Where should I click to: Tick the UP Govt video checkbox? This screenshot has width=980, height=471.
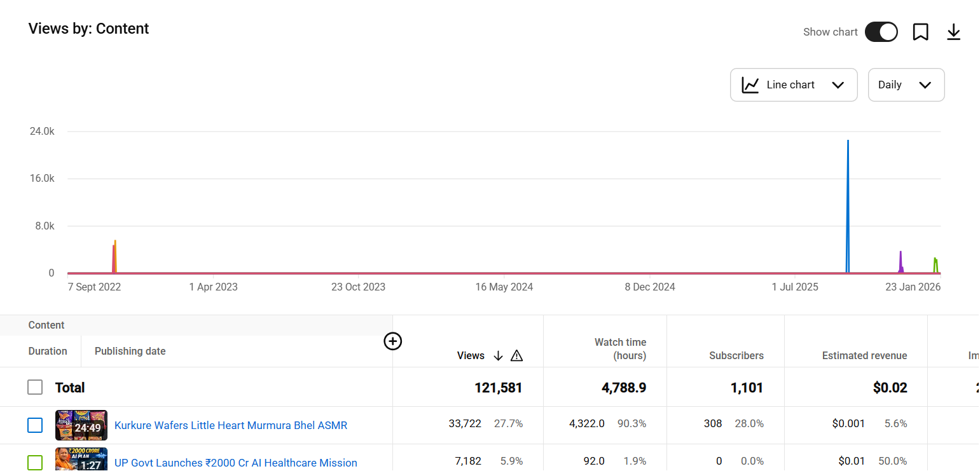[35, 462]
